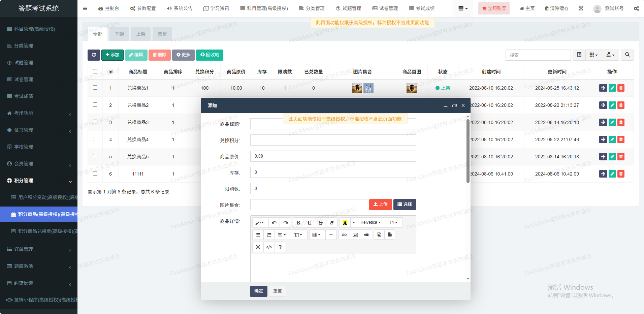
Task: Open the Helvetica font family dropdown
Action: [370, 222]
